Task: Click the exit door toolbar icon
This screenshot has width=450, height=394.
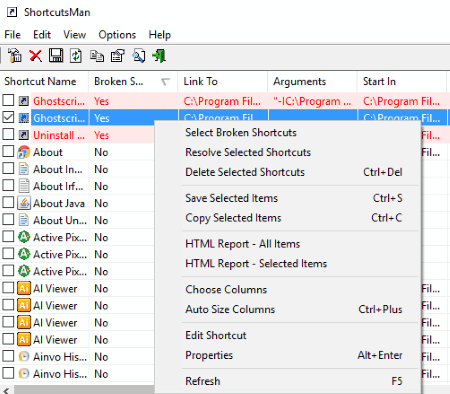Action: [x=159, y=56]
